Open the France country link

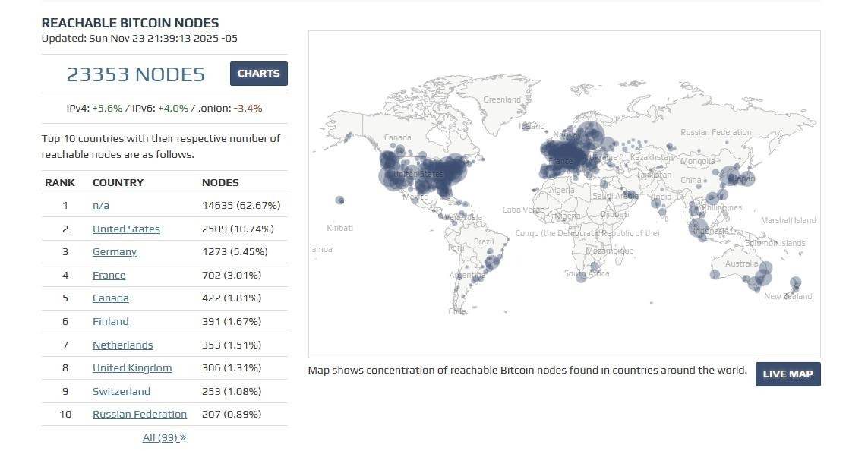(x=109, y=275)
